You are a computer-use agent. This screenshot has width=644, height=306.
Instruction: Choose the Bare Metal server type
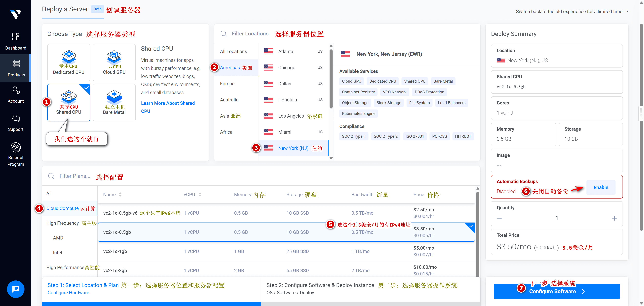point(114,103)
